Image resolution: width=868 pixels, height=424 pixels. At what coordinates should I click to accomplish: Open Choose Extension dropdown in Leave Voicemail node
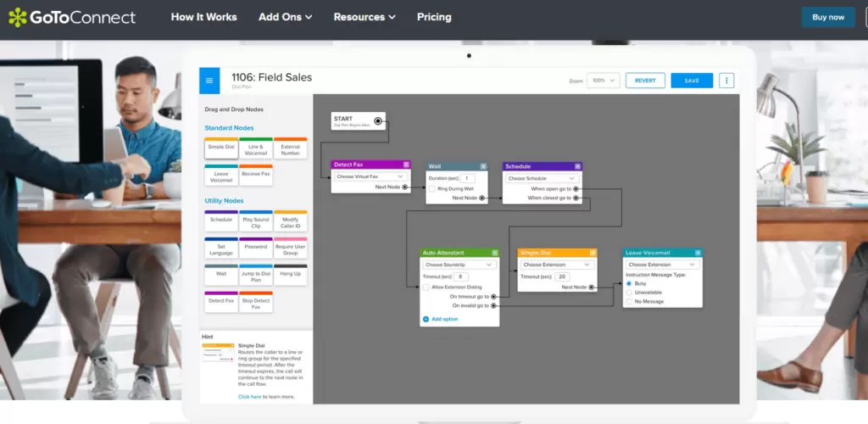pyautogui.click(x=662, y=265)
